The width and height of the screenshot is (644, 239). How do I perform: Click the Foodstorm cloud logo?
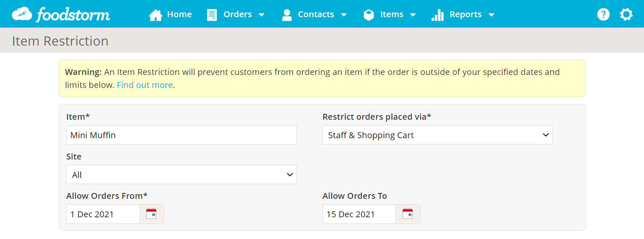(x=22, y=14)
